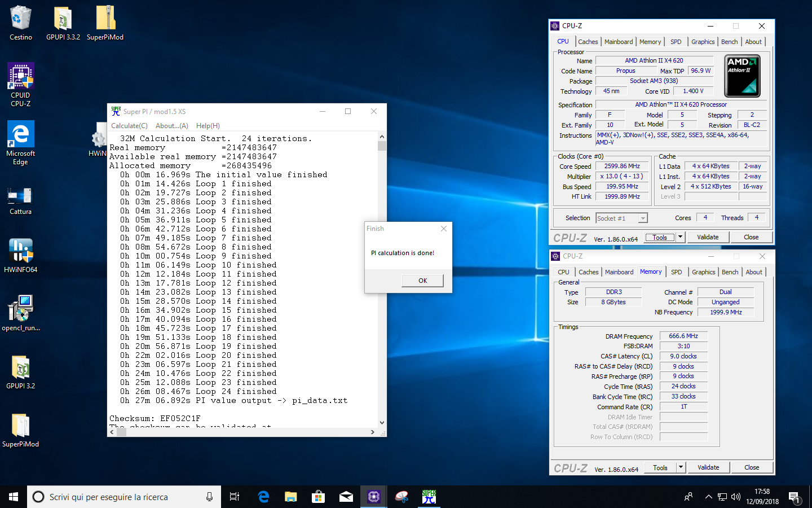Switch to Mainboard tab in top CPU-Z
Image resolution: width=812 pixels, height=508 pixels.
(x=619, y=42)
